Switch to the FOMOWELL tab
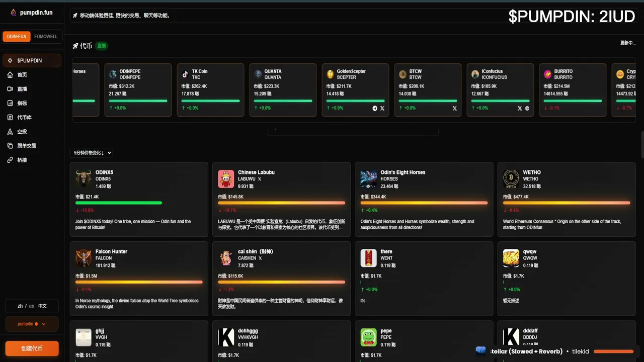This screenshot has width=644, height=362. coord(46,37)
